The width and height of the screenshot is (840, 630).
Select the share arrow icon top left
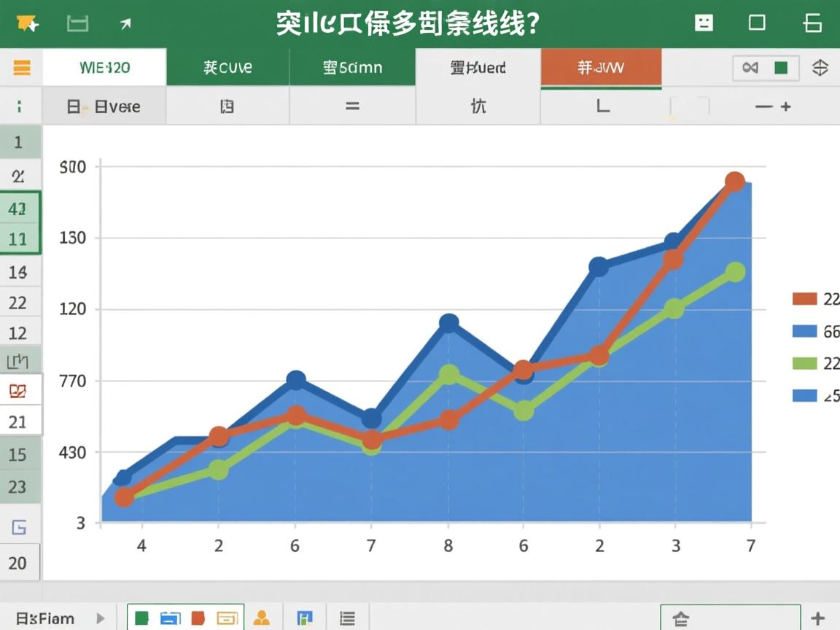[125, 23]
